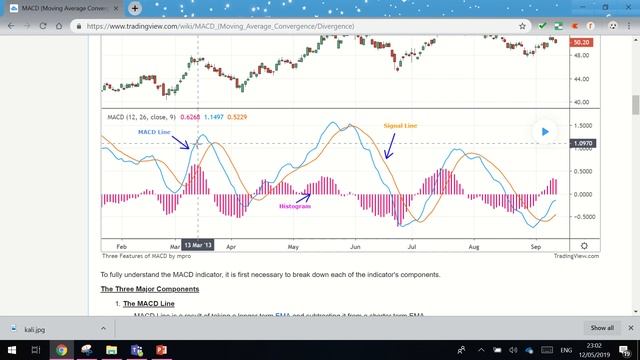This screenshot has width=640, height=360.
Task: Click the scrollbar down arrow
Action: (636, 311)
